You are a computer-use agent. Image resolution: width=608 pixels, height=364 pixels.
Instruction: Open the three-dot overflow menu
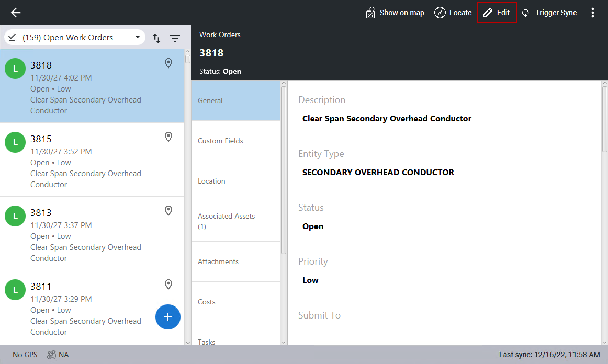click(592, 13)
